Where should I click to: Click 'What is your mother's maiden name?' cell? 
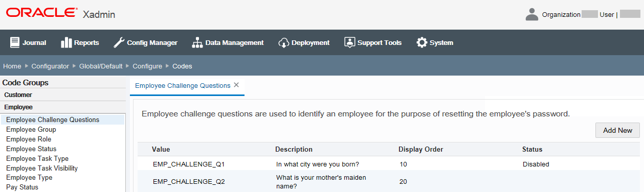(321, 182)
